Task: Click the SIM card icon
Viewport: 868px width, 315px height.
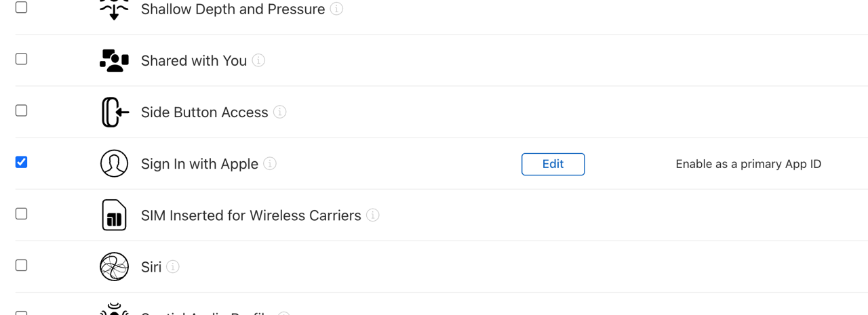Action: pyautogui.click(x=114, y=215)
